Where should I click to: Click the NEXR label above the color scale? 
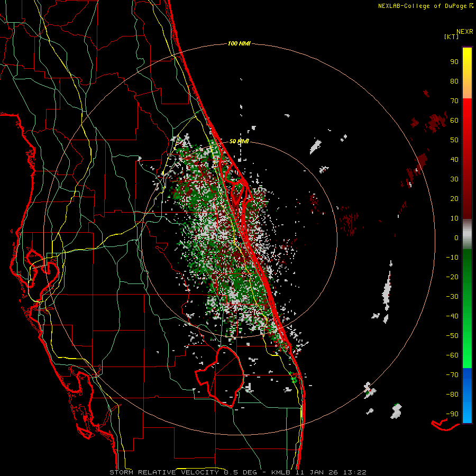point(464,32)
